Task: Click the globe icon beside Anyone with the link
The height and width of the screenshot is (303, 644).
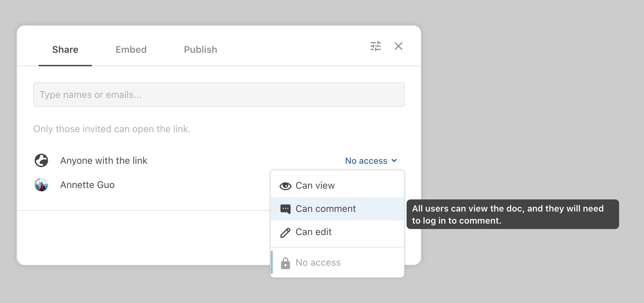Action: click(41, 160)
